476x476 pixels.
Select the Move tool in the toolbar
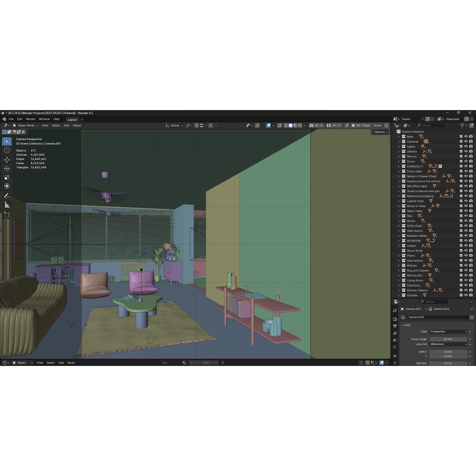[x=7, y=160]
